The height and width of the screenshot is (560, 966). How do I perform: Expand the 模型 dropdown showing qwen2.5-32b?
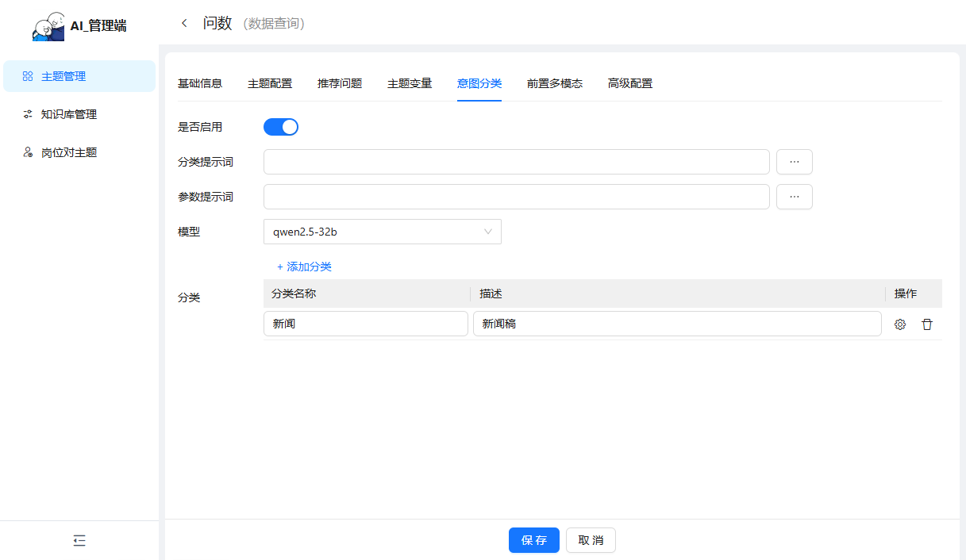pyautogui.click(x=382, y=232)
